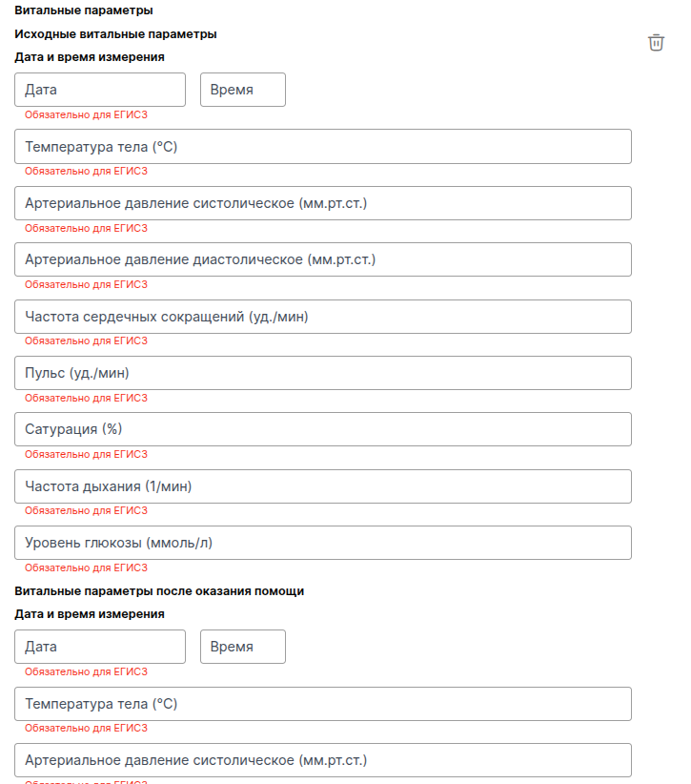Focus after-care Артериальное давление систолическое field
Screen dimensions: 691x784
323,760
